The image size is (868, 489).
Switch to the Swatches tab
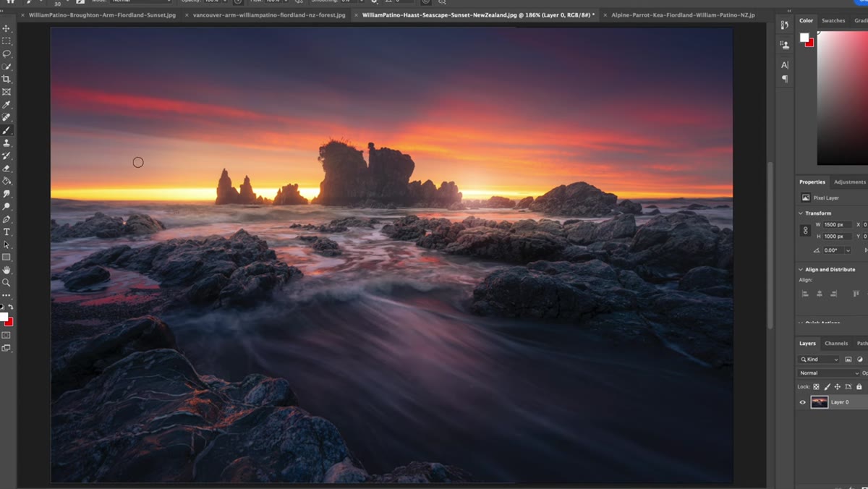click(833, 21)
